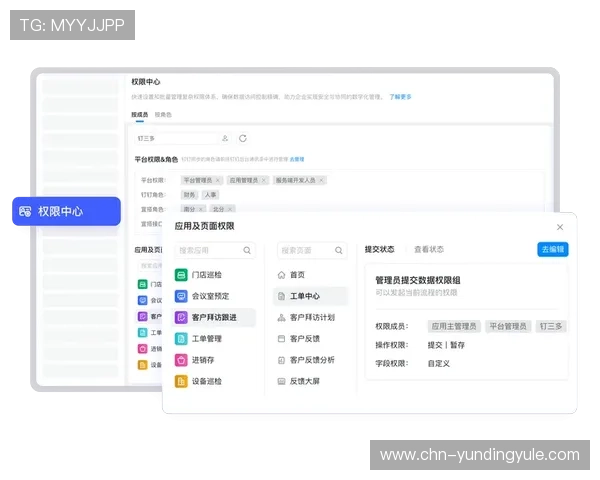Screen dimensions: 600x480
Task: Click the home icon beside 首页
Action: click(x=281, y=275)
